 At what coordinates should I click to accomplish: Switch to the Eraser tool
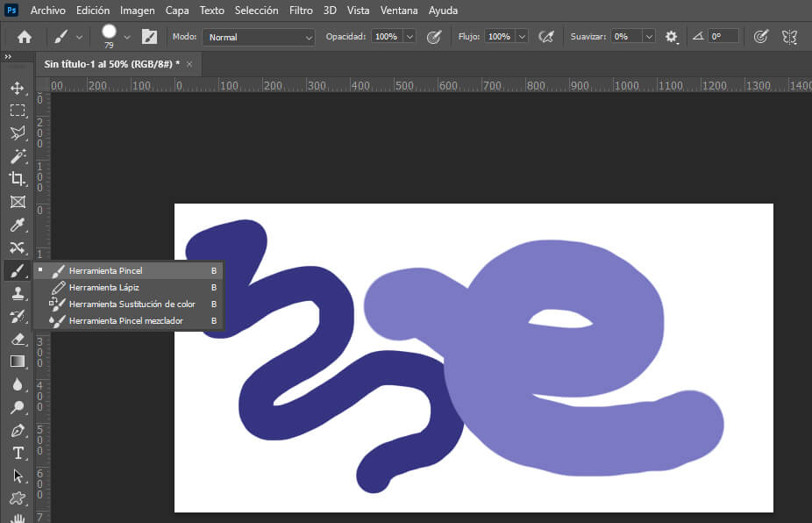click(17, 339)
